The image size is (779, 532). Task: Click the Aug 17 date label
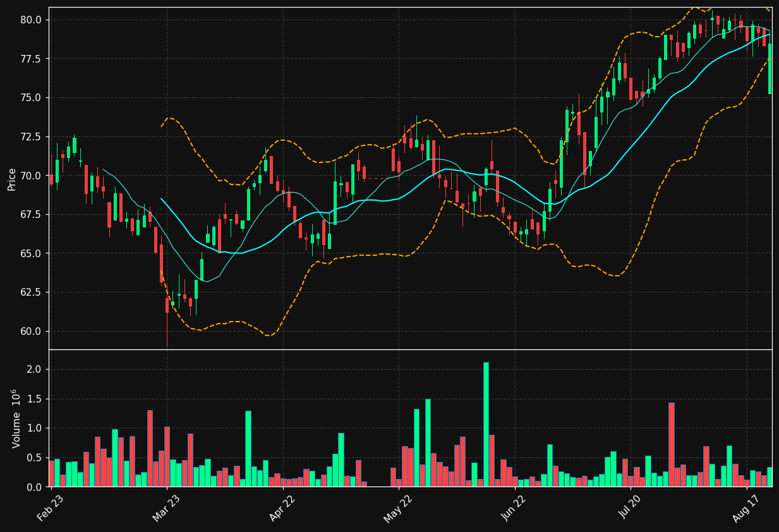pyautogui.click(x=746, y=509)
